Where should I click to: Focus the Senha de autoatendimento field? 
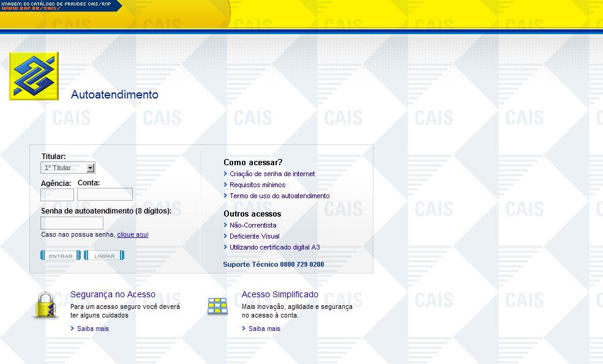[x=72, y=223]
